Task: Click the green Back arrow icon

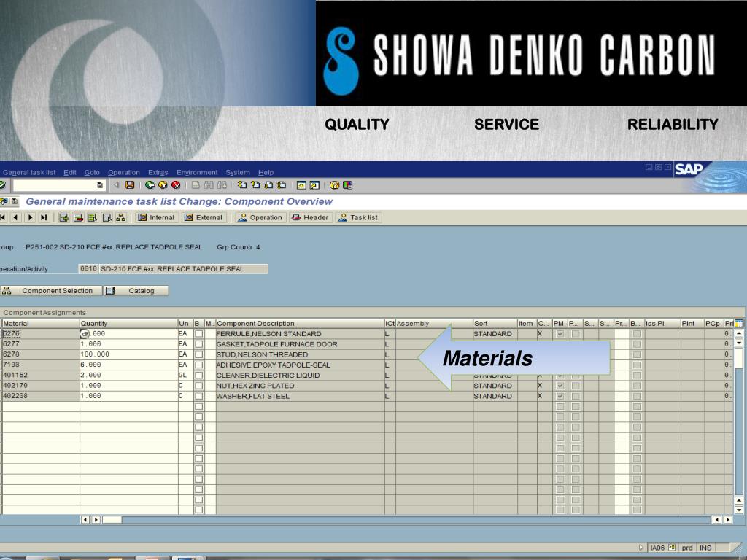Action: 150,185
